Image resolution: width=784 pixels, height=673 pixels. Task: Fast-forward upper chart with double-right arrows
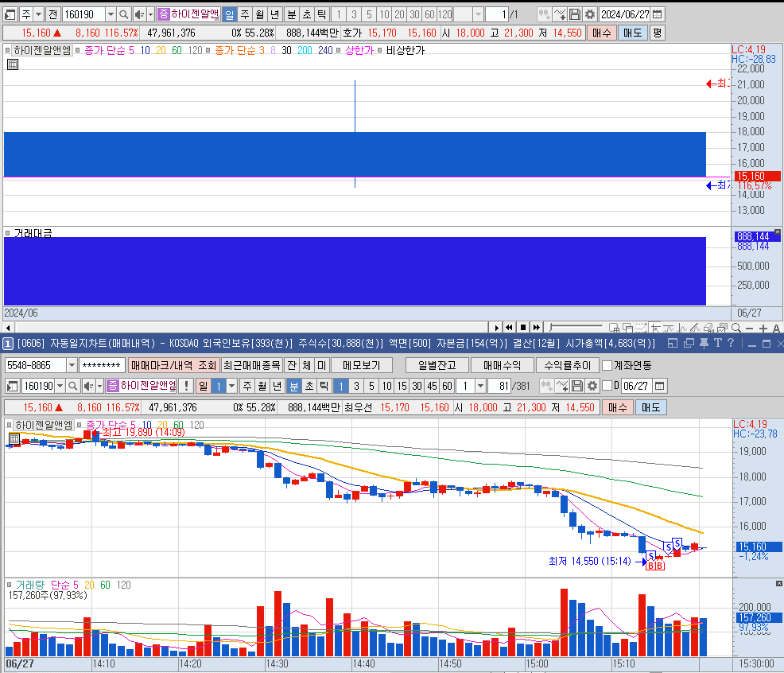(537, 327)
